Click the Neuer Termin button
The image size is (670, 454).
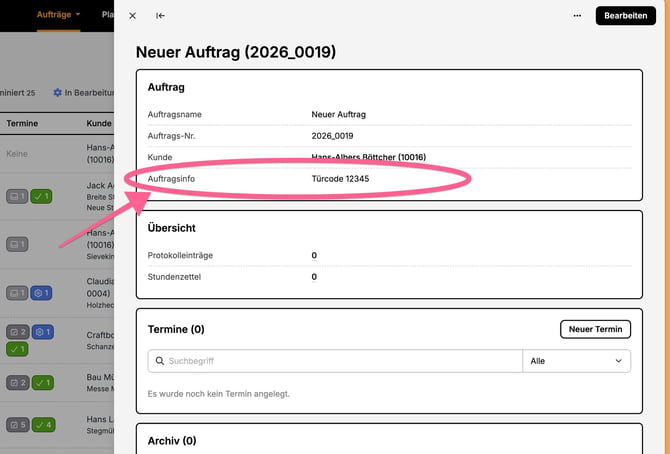click(x=595, y=329)
